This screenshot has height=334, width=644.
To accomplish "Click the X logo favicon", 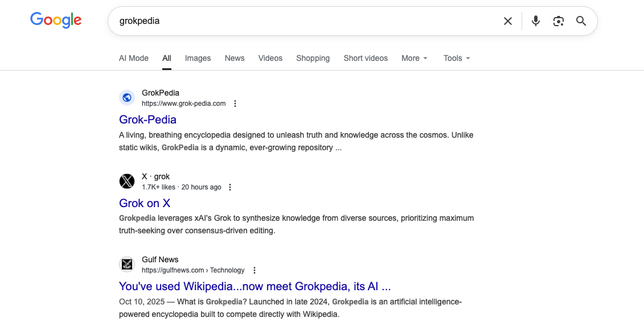I will pyautogui.click(x=127, y=182).
